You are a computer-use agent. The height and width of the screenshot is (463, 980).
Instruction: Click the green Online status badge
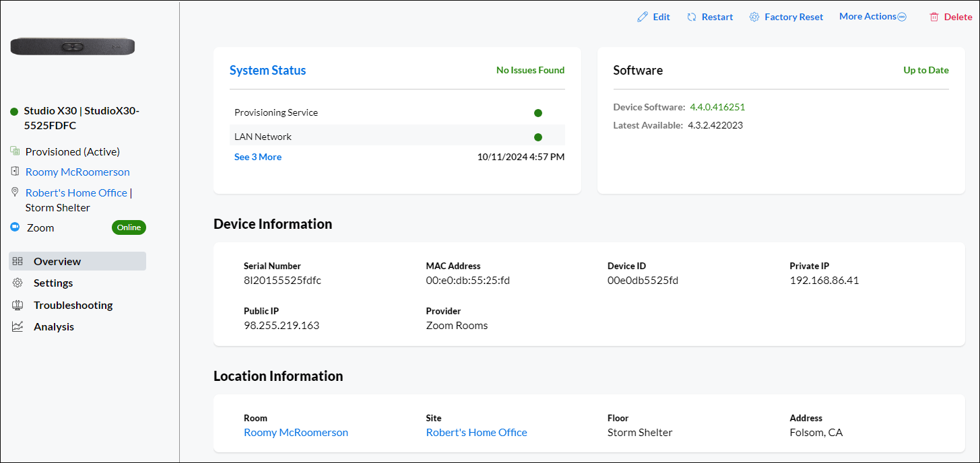(129, 227)
